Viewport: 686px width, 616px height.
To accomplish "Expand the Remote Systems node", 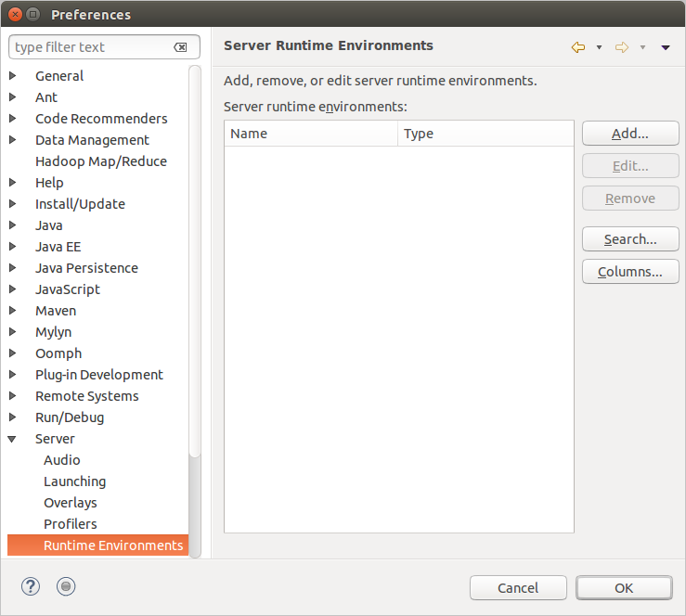I will 13,396.
